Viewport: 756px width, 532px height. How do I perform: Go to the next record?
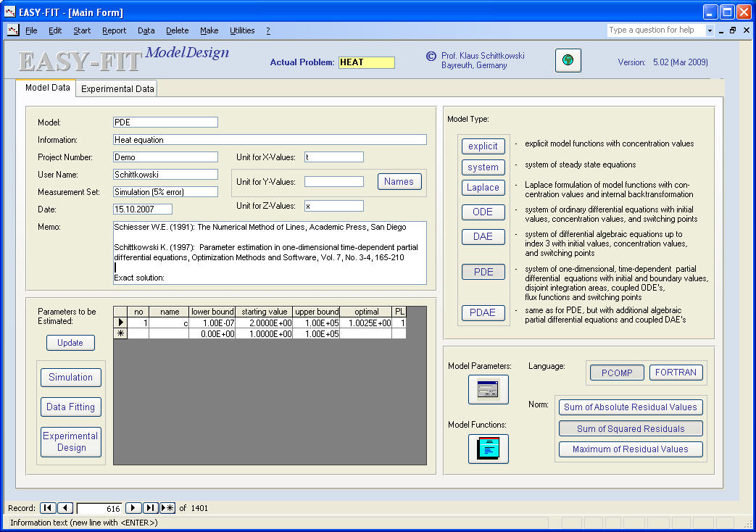click(133, 508)
